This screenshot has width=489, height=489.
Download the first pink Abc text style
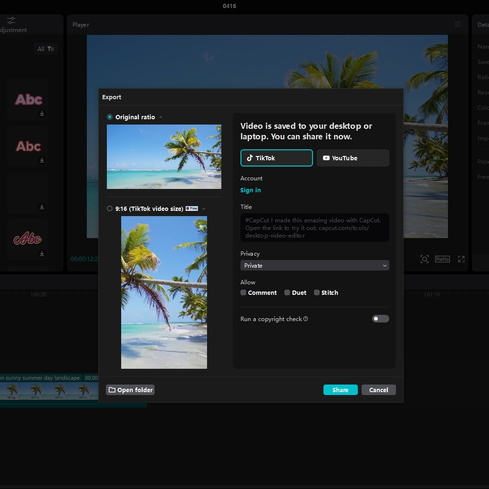(42, 114)
